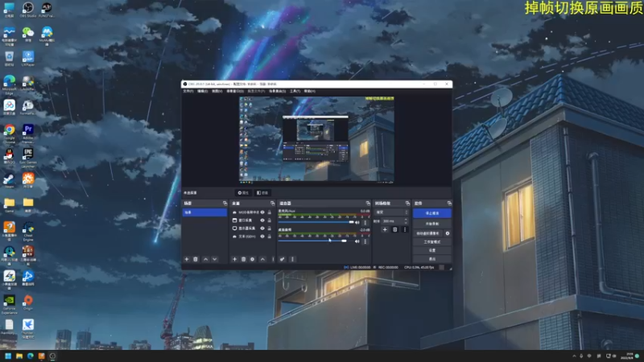Open 设置 settings from the Controls panel
Image resolution: width=644 pixels, height=362 pixels.
pos(432,250)
